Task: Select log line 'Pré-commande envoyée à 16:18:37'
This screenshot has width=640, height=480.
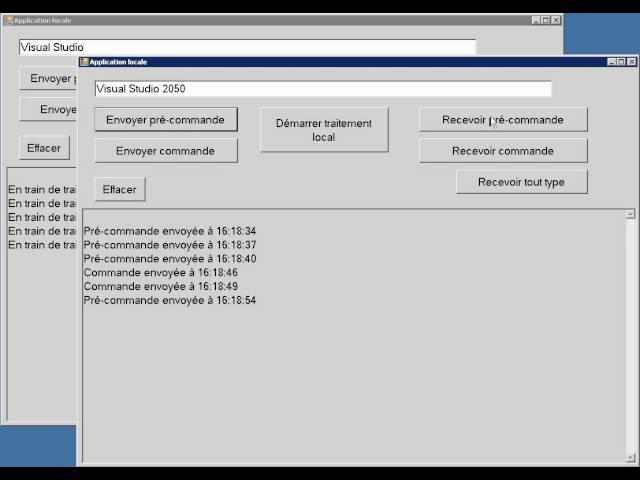Action: 170,245
